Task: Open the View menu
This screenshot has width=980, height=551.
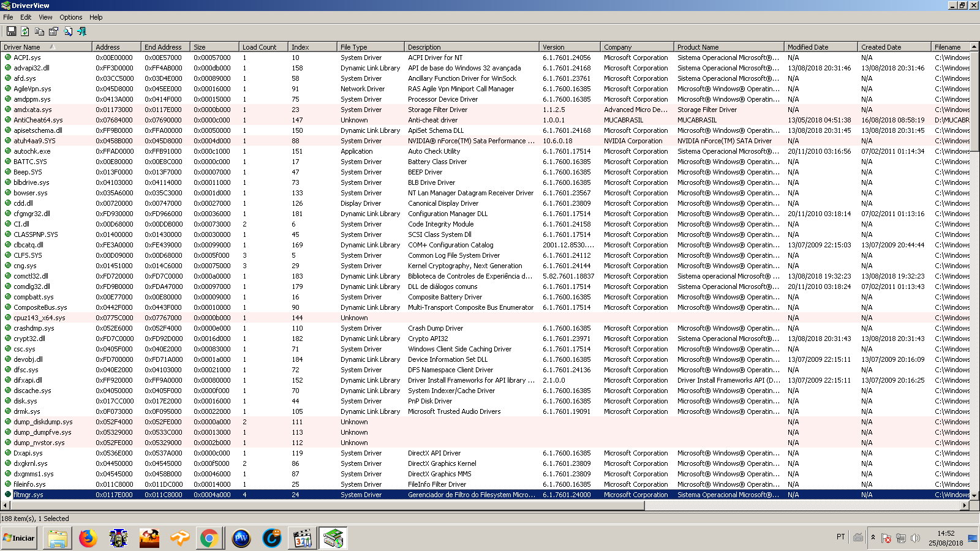Action: tap(45, 17)
